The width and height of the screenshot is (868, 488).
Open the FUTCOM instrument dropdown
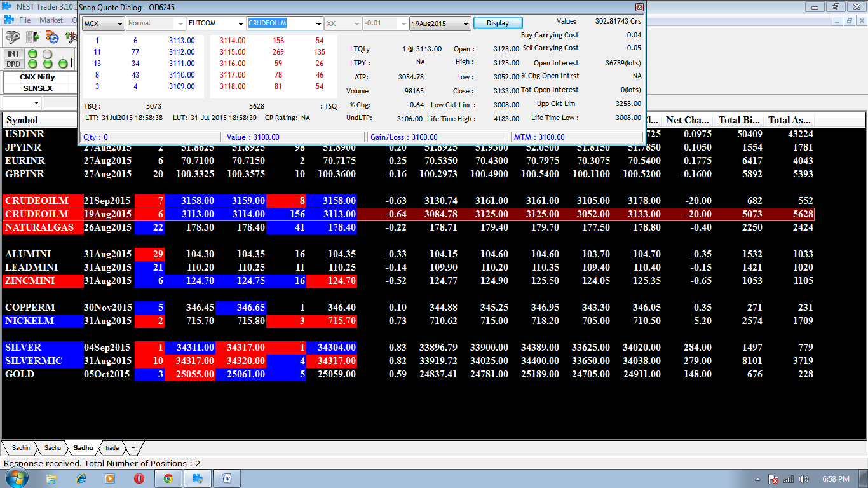point(215,24)
